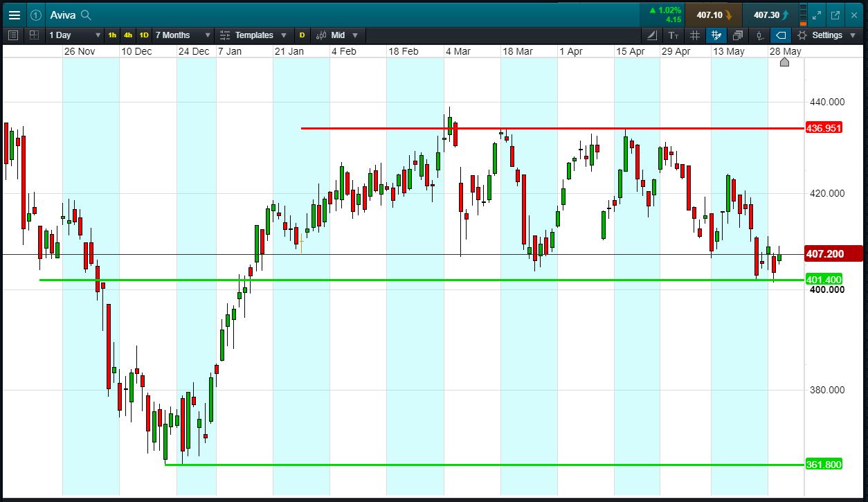Click the 4 Feb date label

click(344, 51)
